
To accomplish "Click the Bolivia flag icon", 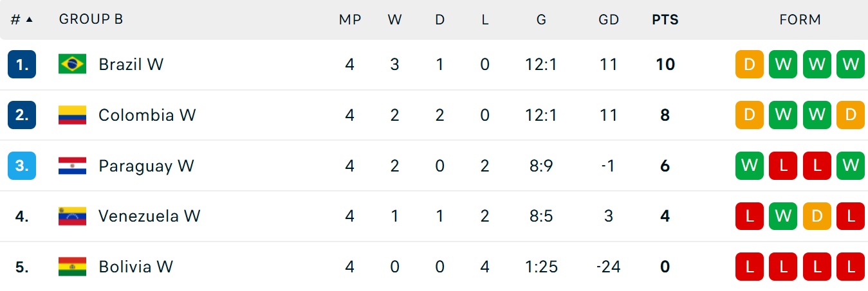I will point(72,267).
